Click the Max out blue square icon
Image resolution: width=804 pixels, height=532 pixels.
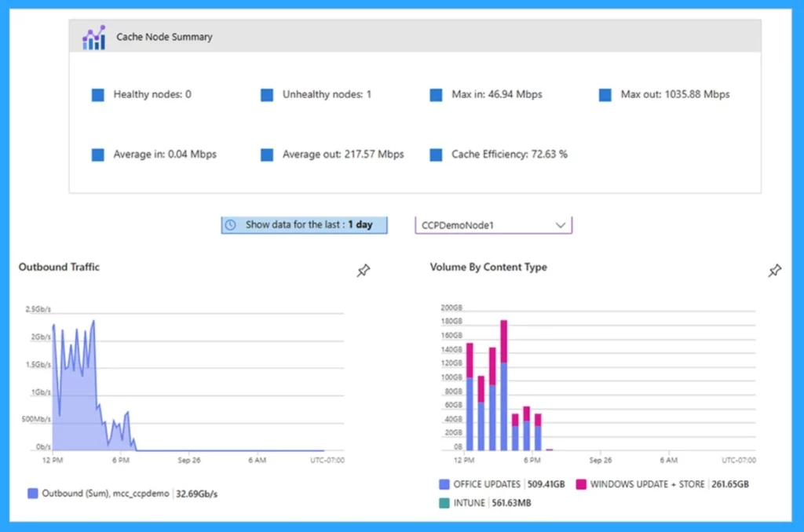point(605,95)
